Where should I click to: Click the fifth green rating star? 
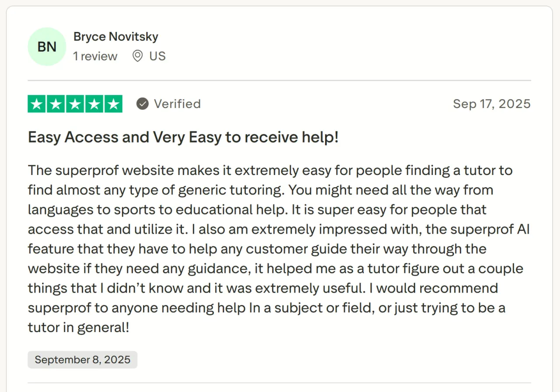click(113, 104)
